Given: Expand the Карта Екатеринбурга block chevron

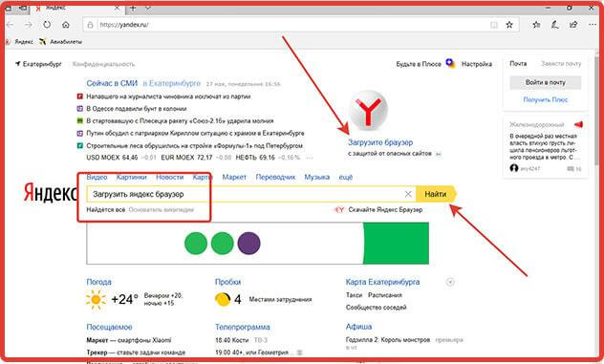Looking at the screenshot, I should 450,283.
